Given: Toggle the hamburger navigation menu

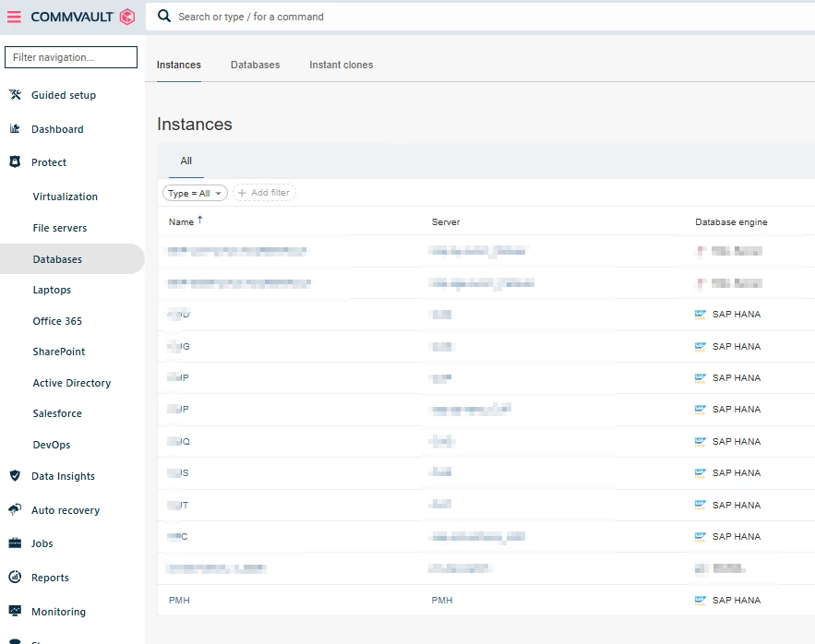Looking at the screenshot, I should pos(14,17).
